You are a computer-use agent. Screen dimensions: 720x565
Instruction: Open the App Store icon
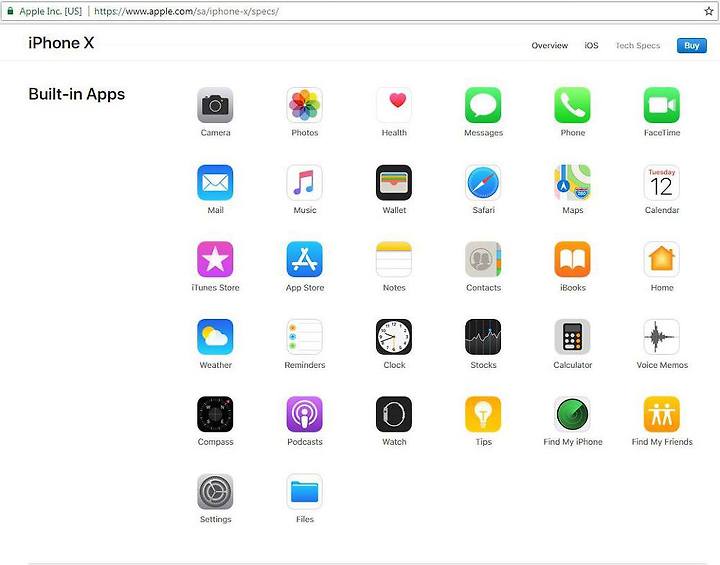pyautogui.click(x=304, y=260)
